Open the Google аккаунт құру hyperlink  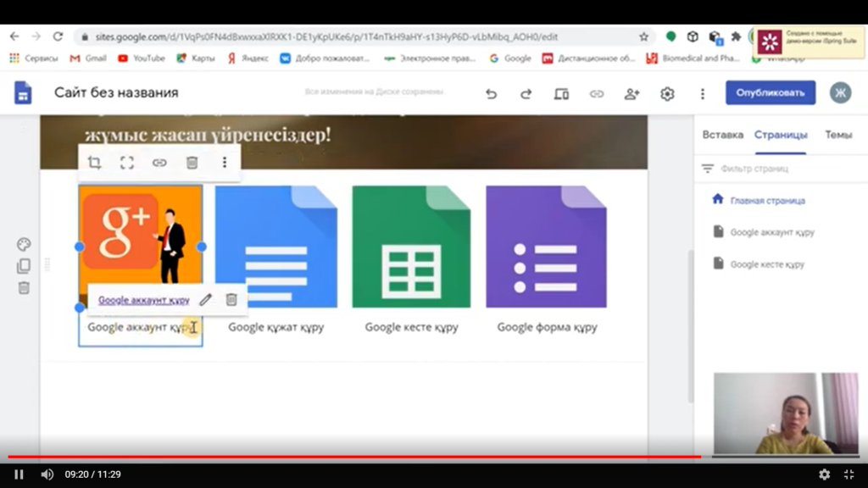(144, 300)
